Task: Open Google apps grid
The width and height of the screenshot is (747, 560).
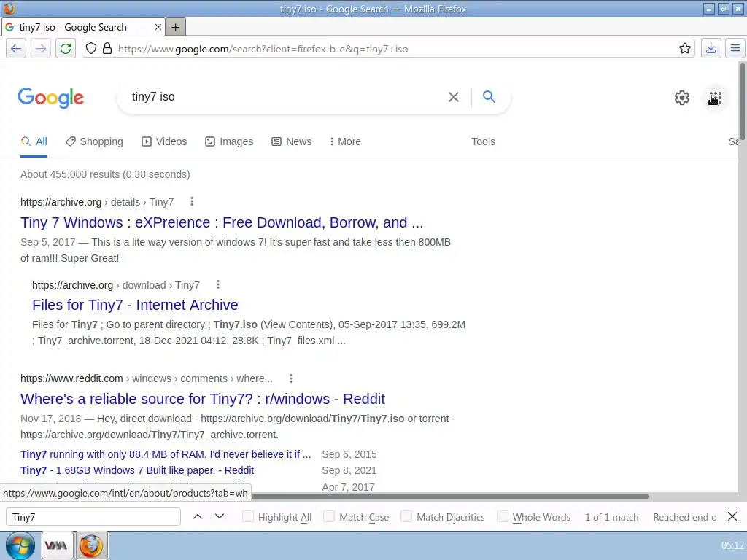Action: [x=715, y=98]
